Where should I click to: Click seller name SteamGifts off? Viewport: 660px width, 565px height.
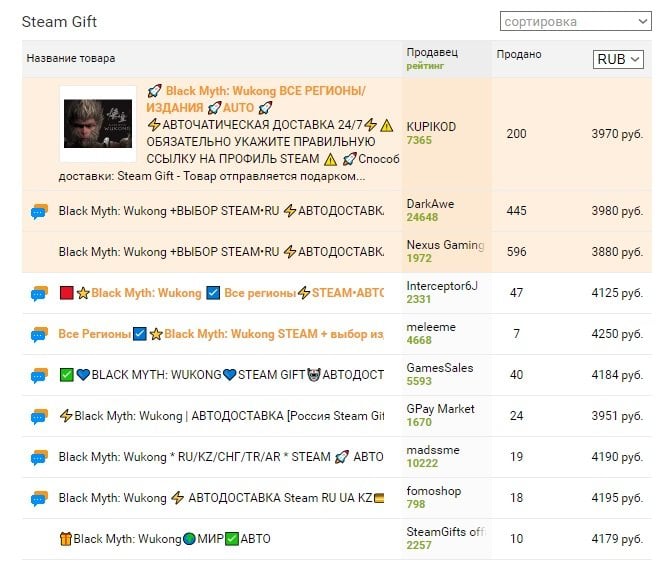pos(446,532)
